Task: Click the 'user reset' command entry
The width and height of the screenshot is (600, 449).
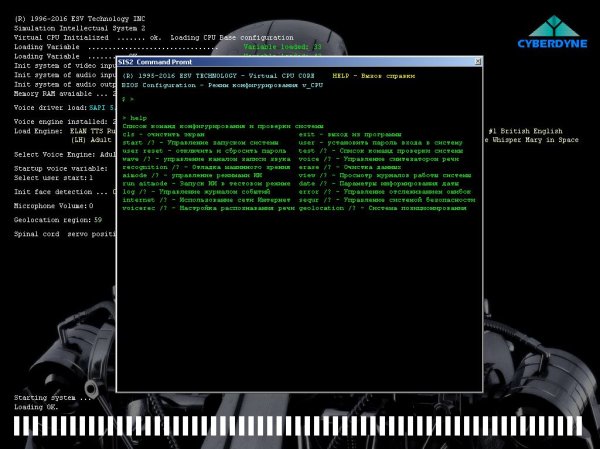Action: 204,151
